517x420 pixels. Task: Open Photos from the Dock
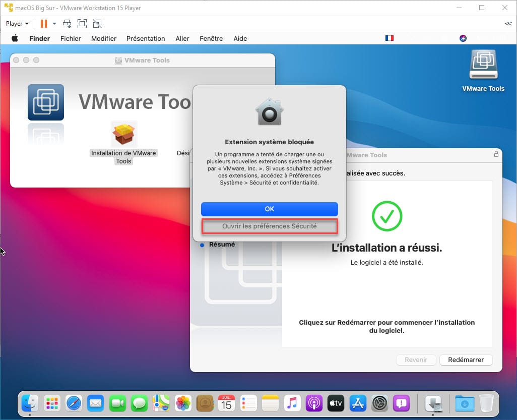183,403
